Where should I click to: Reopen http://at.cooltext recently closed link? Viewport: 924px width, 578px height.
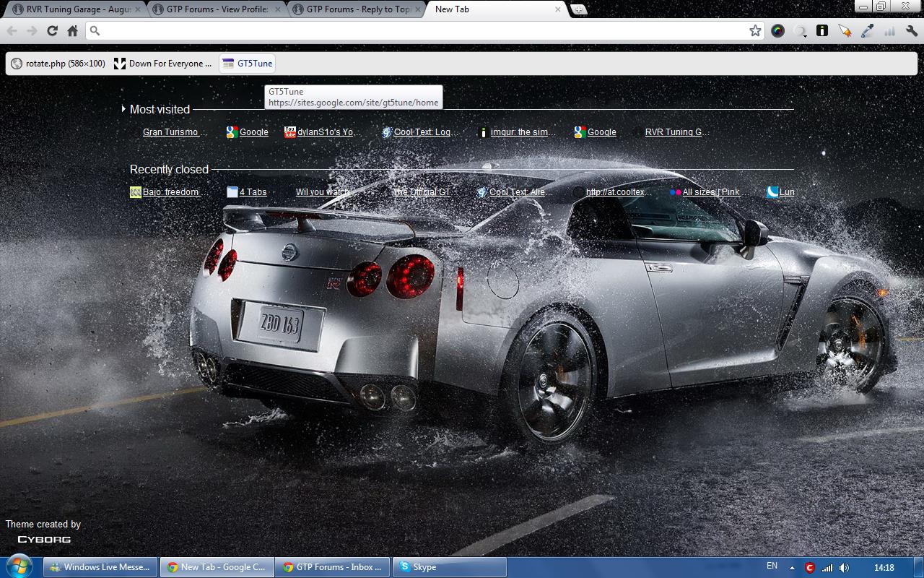coord(613,192)
